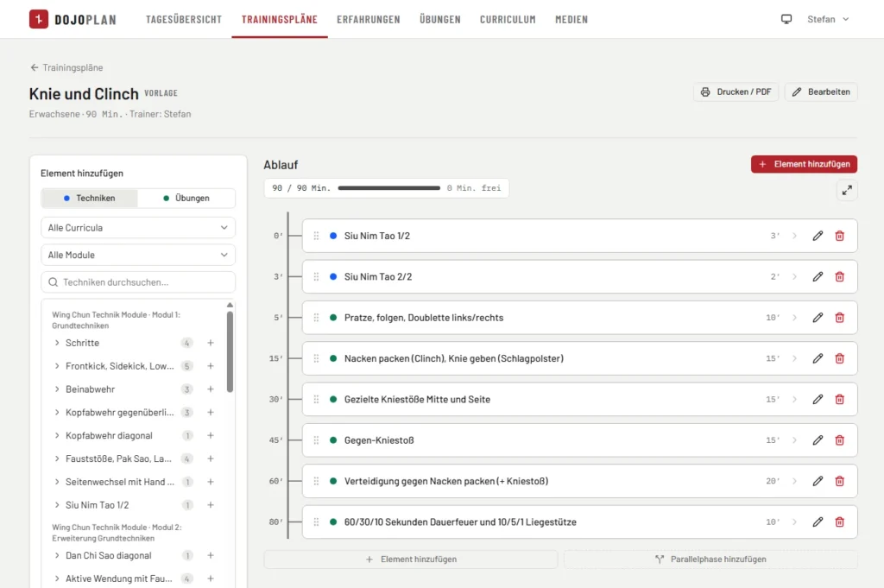
Task: Select the Trainingspläne tab
Action: pos(280,19)
